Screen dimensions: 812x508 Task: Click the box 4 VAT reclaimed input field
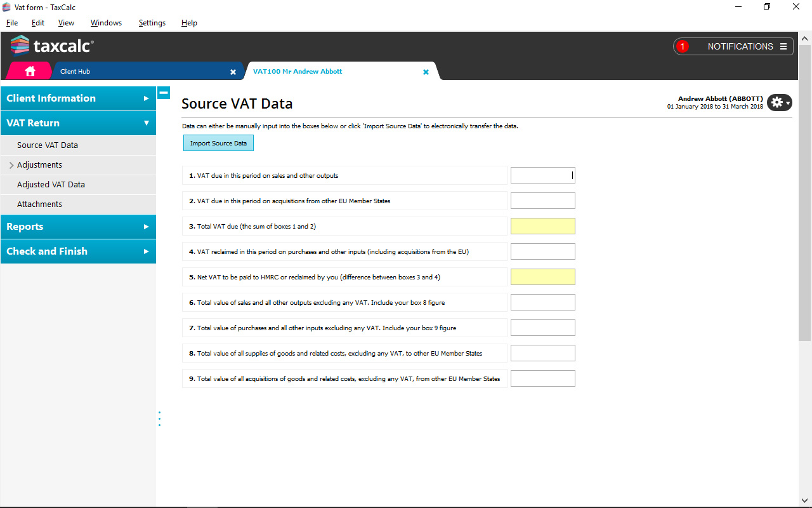point(542,251)
